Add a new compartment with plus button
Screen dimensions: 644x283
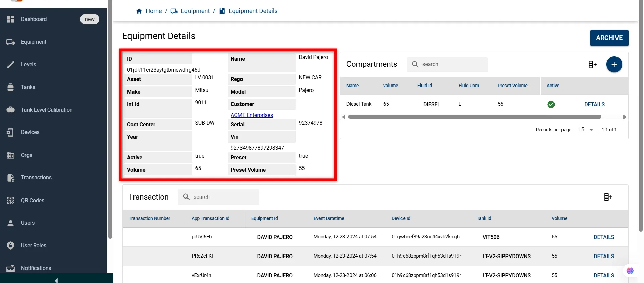614,64
